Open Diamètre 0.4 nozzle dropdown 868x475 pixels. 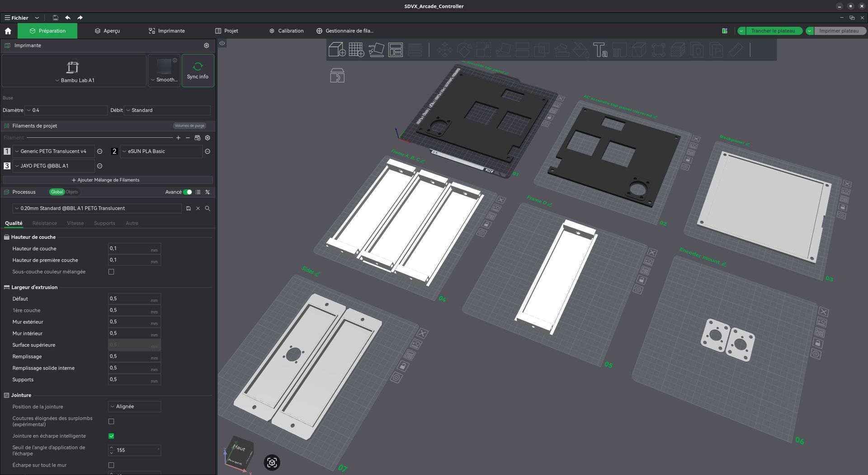(x=66, y=110)
